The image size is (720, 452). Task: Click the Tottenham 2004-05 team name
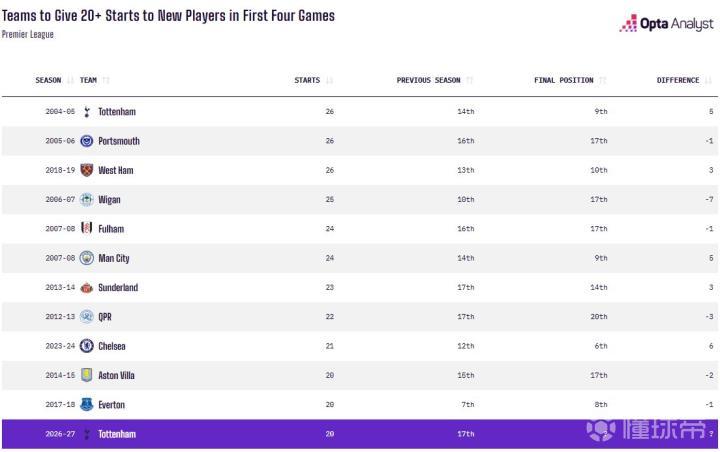[x=117, y=112]
